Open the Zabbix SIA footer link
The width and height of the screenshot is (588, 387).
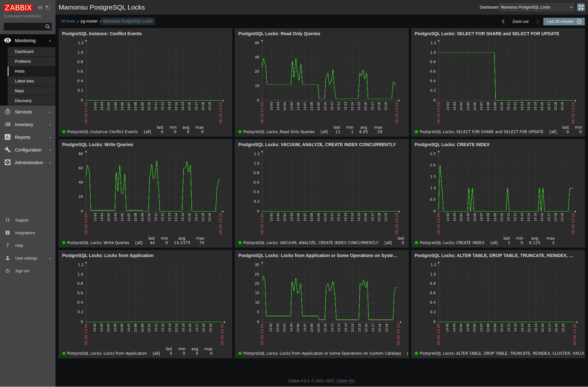pyautogui.click(x=346, y=381)
